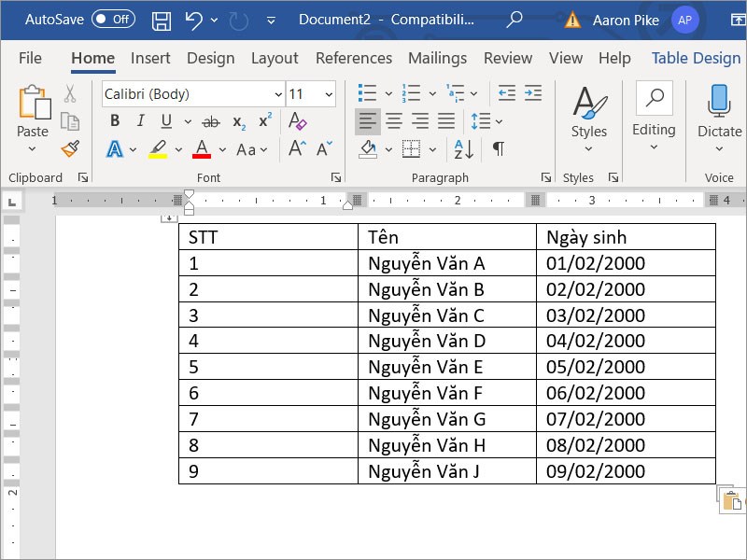
Task: Click the Aaron Pike account name
Action: tap(626, 20)
